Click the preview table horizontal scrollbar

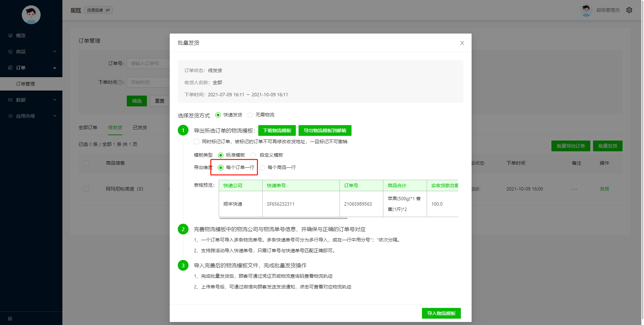284,218
